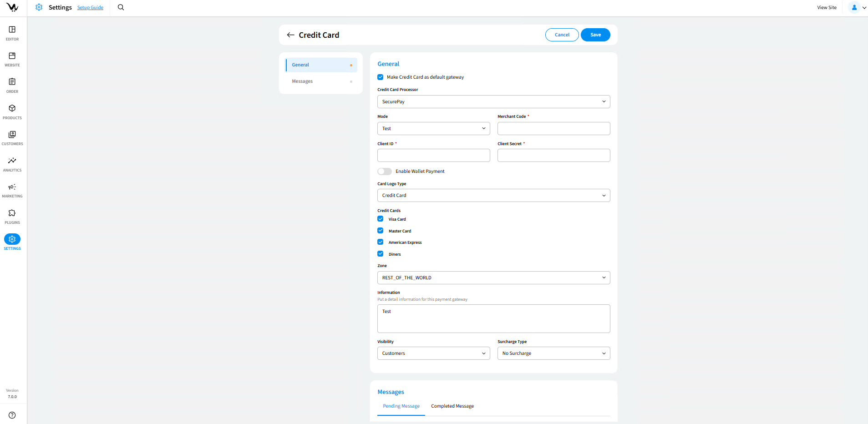Open the Editor section in sidebar
The height and width of the screenshot is (424, 868).
[x=12, y=30]
